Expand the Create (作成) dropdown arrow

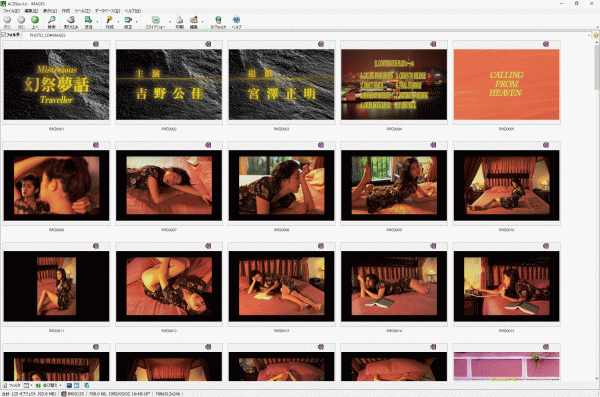118,21
